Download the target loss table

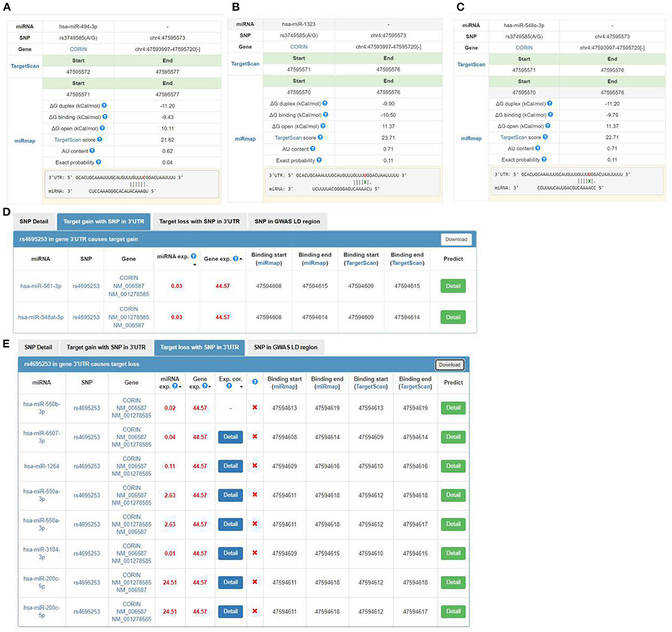click(x=449, y=365)
